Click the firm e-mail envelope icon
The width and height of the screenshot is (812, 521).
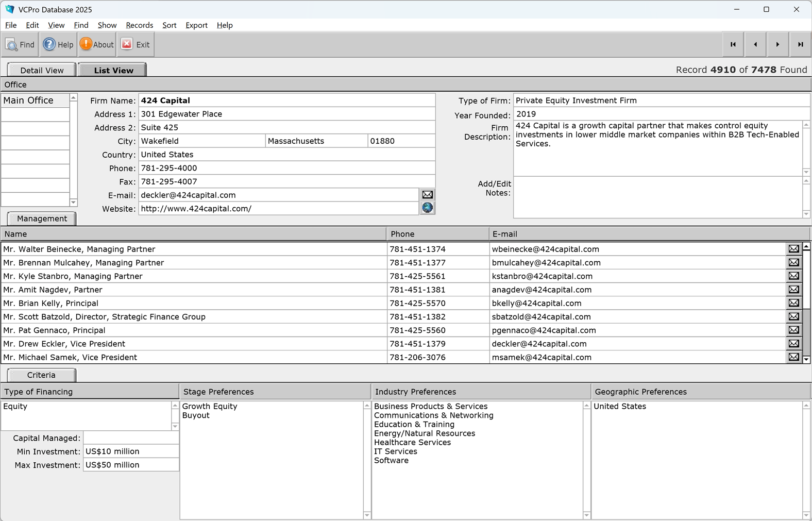point(428,195)
